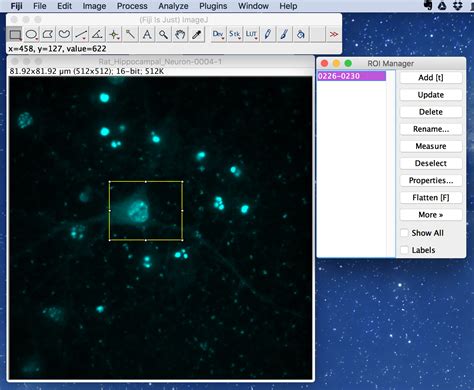The height and width of the screenshot is (390, 474).
Task: Click Measure in ROI Manager
Action: click(431, 146)
